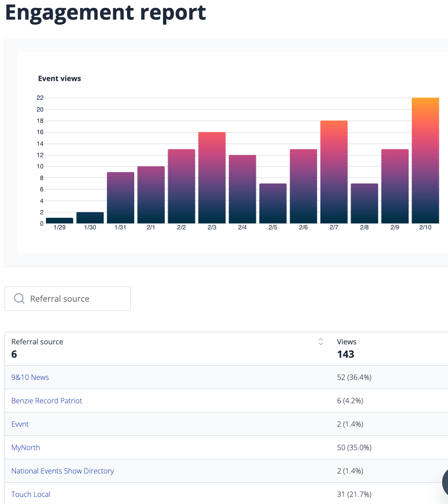Viewport: 448px width, 504px height.
Task: Click the 2/8 bar in chart
Action: click(x=364, y=204)
